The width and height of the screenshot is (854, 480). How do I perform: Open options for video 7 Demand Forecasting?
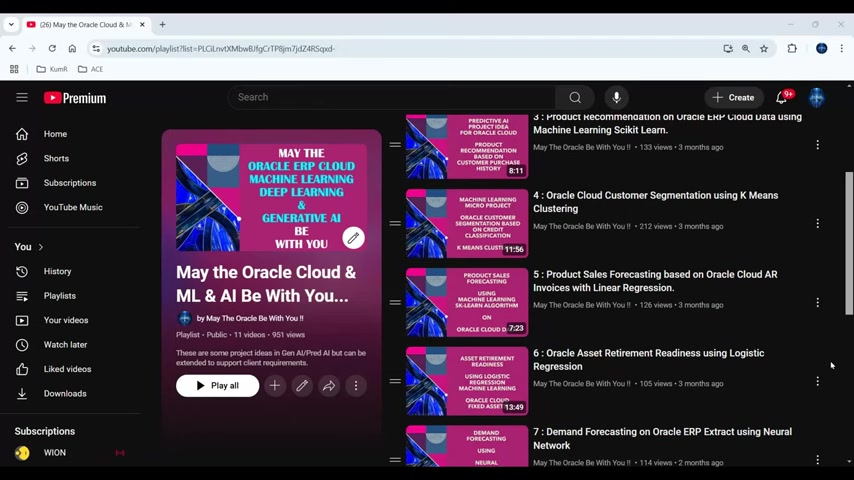coord(818,460)
